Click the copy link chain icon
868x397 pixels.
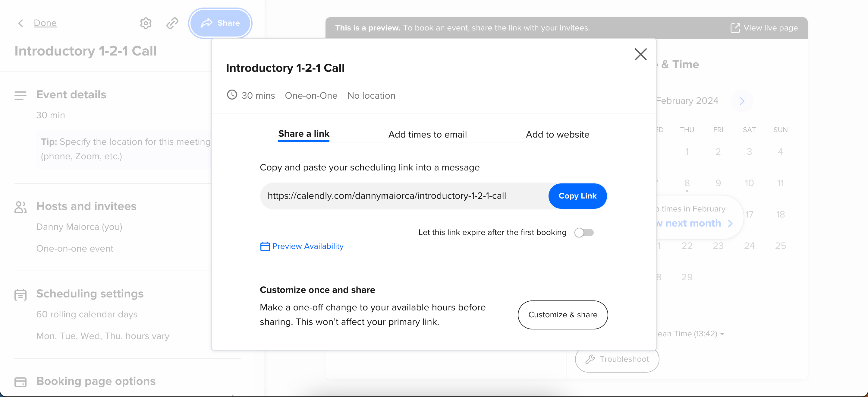172,23
